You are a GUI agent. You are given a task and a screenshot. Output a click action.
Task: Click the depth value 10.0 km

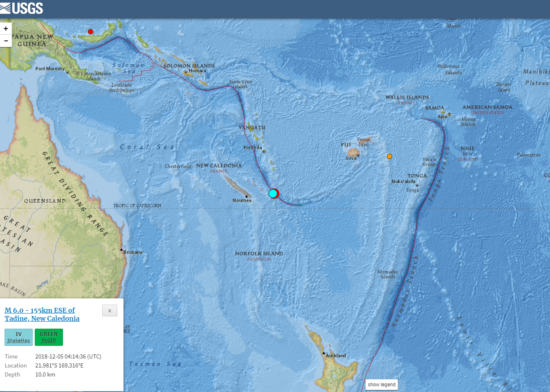click(x=45, y=374)
